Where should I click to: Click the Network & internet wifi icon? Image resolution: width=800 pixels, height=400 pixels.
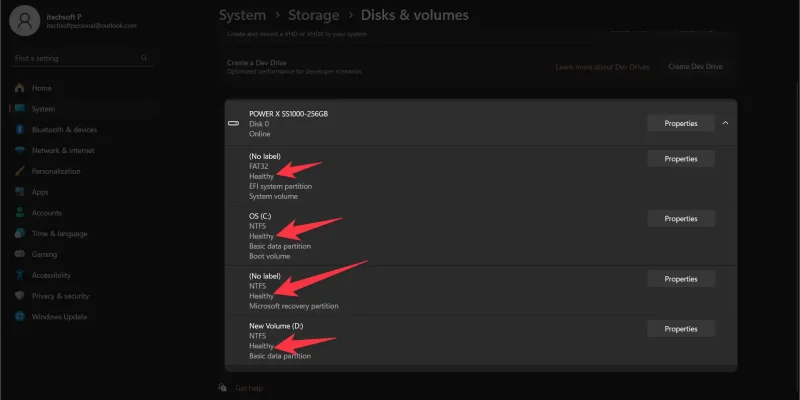pyautogui.click(x=19, y=151)
